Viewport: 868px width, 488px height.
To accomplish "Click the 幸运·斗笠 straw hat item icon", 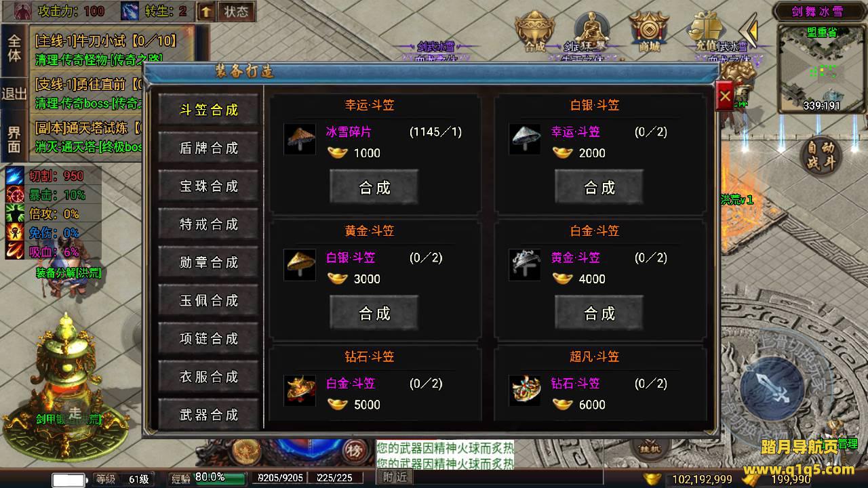I will pyautogui.click(x=299, y=139).
